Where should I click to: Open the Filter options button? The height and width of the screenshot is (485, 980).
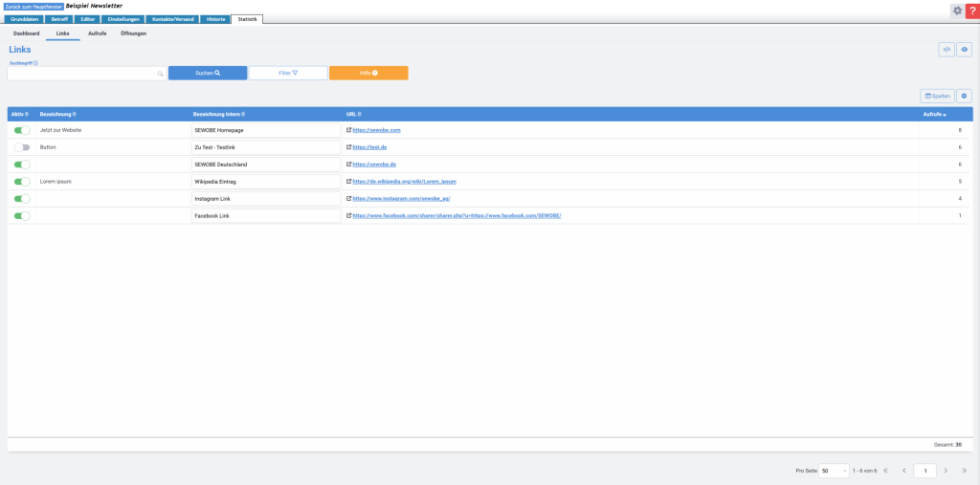288,73
